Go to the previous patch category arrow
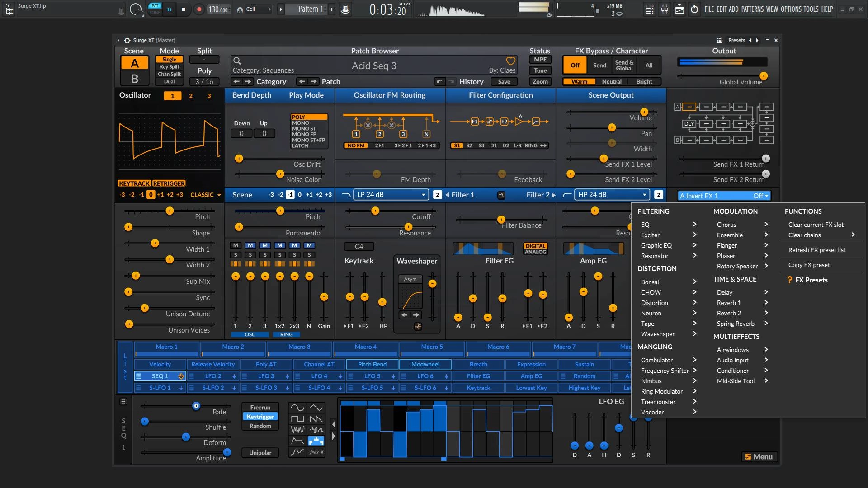 pos(236,81)
